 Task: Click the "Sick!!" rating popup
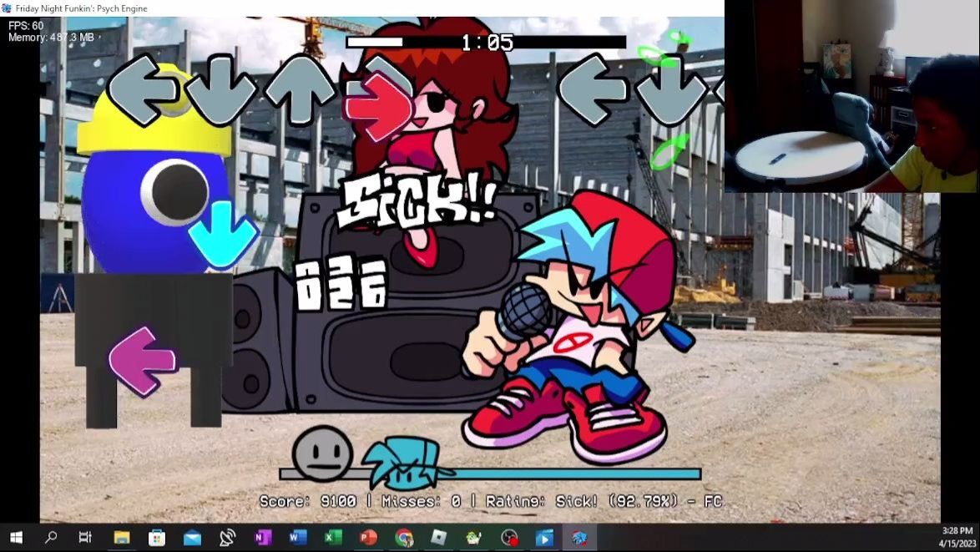[x=417, y=200]
